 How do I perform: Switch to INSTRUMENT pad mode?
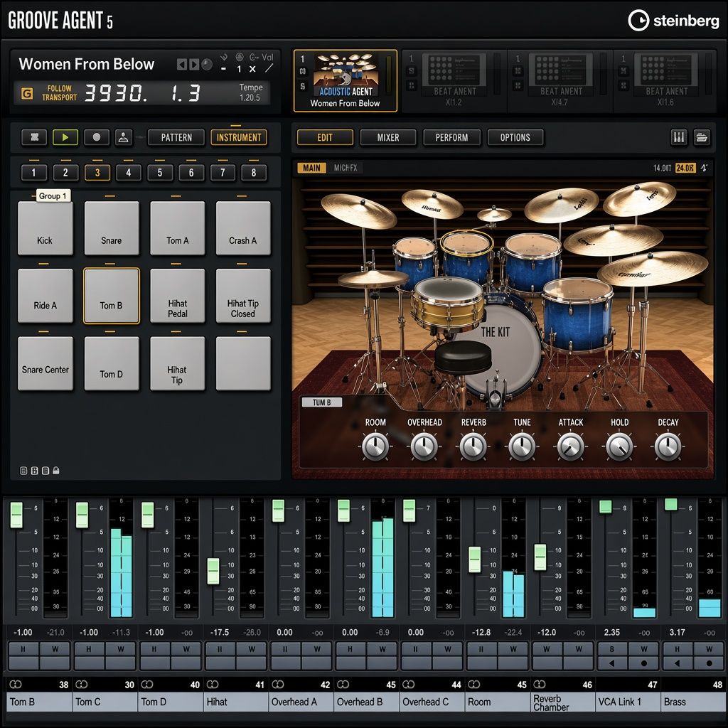[x=239, y=137]
